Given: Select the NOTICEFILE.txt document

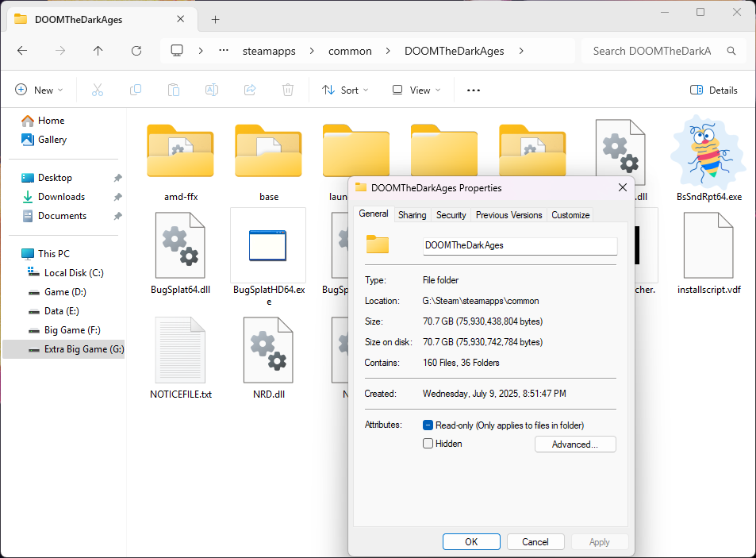Looking at the screenshot, I should click(180, 350).
